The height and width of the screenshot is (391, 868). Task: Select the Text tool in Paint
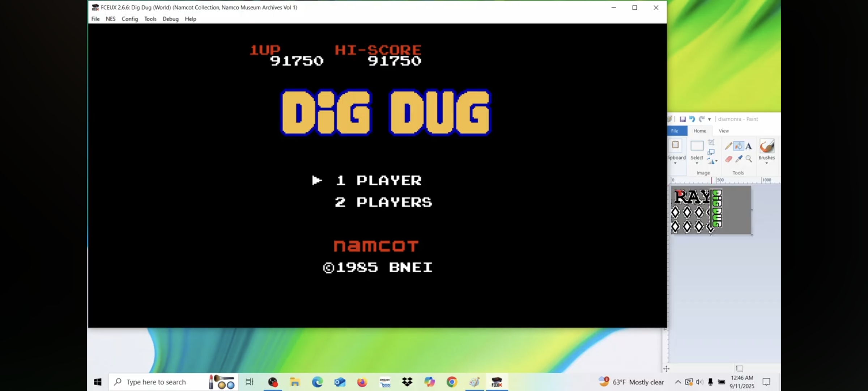(x=749, y=146)
